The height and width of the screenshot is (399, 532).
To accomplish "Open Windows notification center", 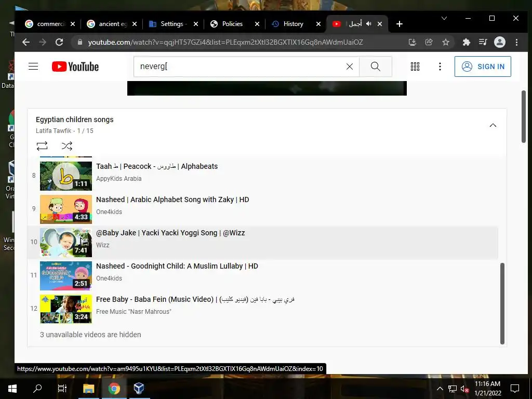I will [x=515, y=389].
